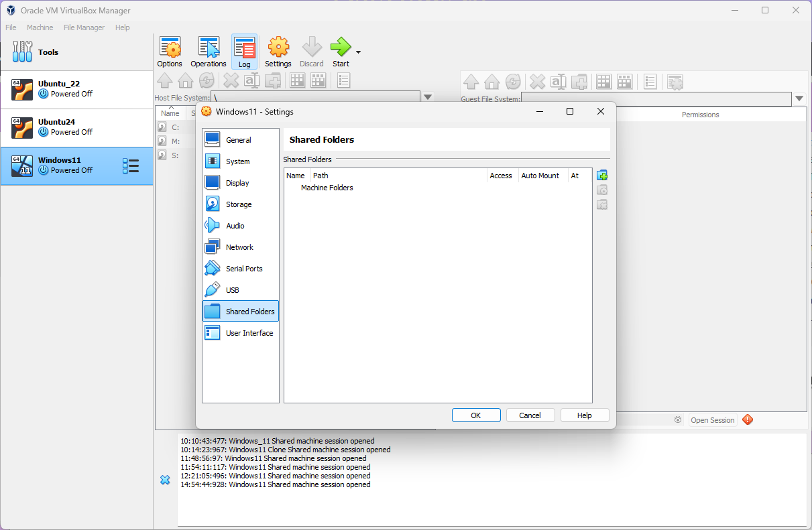Open the Network settings category
The height and width of the screenshot is (530, 812).
coord(241,247)
